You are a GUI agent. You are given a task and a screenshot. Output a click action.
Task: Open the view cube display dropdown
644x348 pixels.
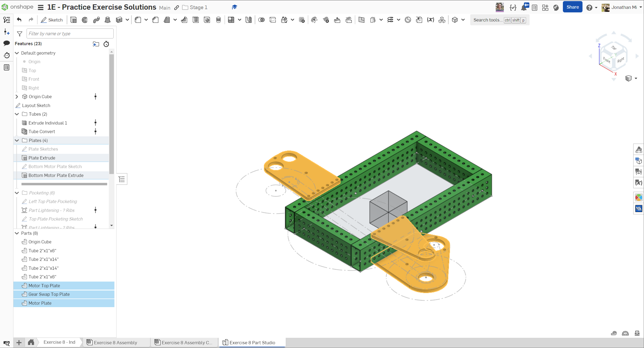(x=636, y=79)
